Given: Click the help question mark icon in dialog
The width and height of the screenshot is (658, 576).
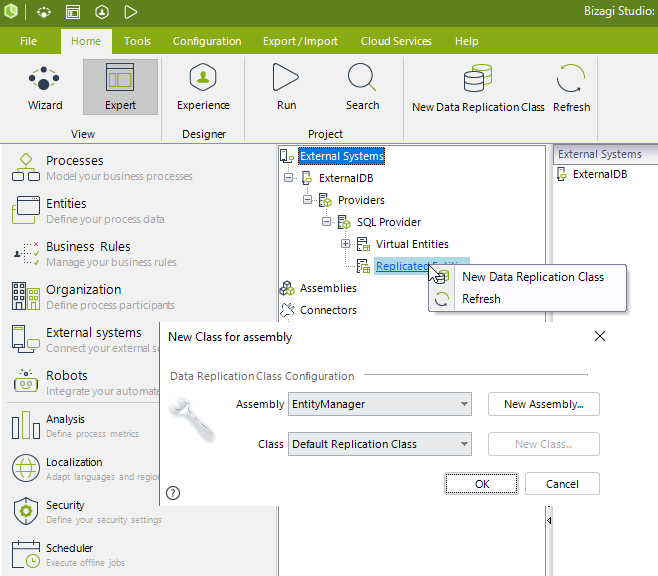Looking at the screenshot, I should [x=173, y=493].
